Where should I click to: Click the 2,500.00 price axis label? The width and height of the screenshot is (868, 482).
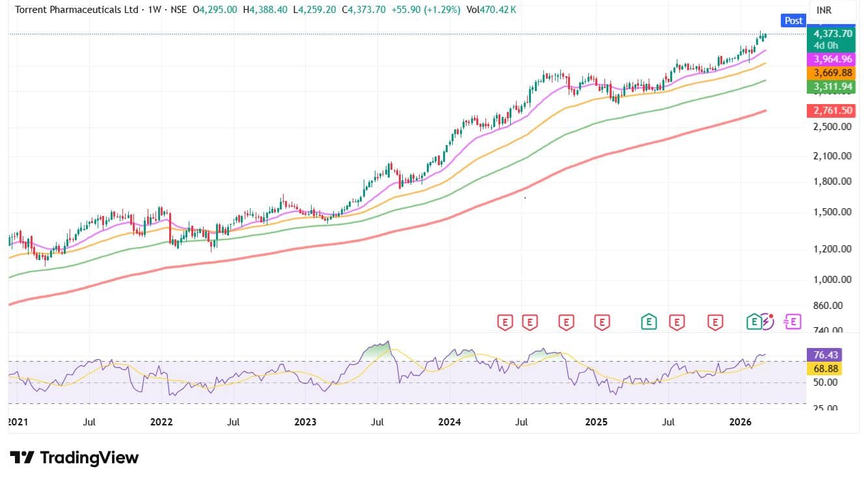[x=832, y=126]
